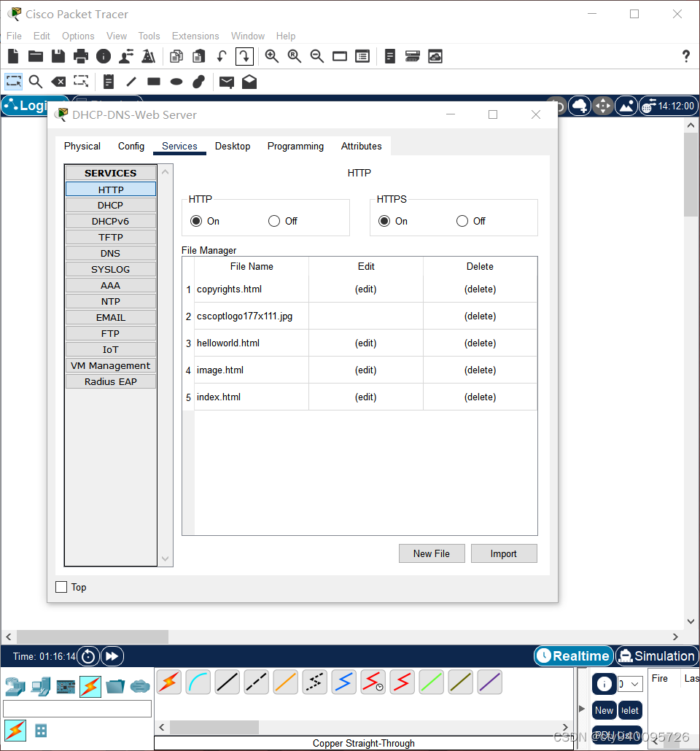Select the Draw Line tool

point(131,82)
